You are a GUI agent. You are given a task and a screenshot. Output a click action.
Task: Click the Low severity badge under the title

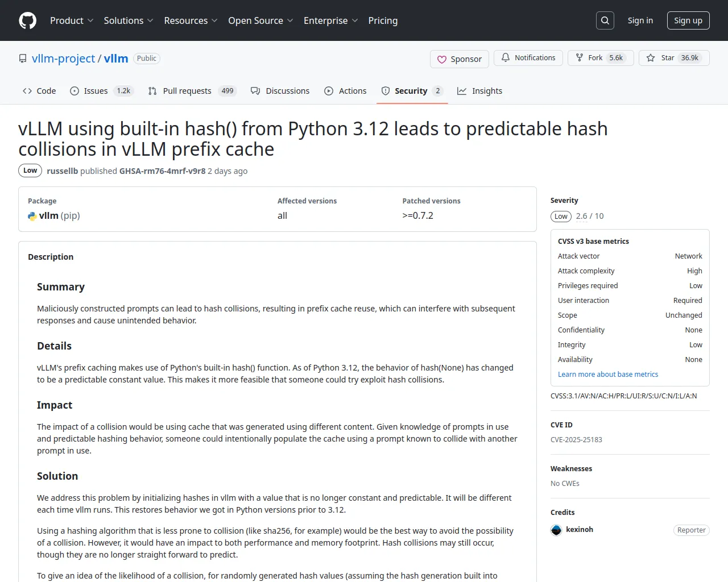coord(30,171)
